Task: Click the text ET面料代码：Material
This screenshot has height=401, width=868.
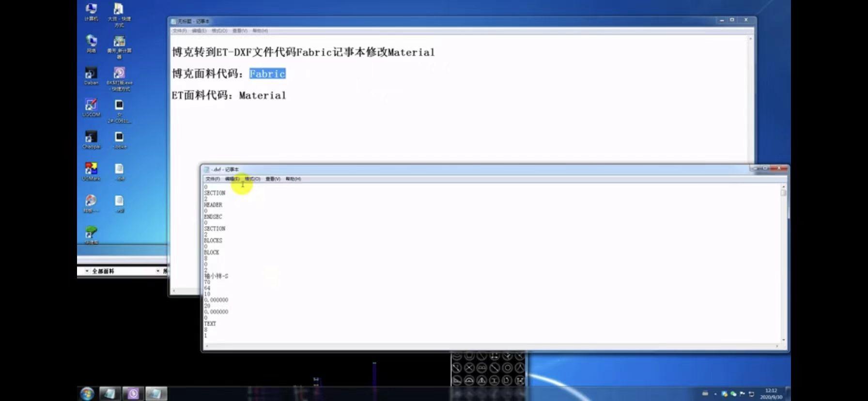Action: tap(229, 95)
